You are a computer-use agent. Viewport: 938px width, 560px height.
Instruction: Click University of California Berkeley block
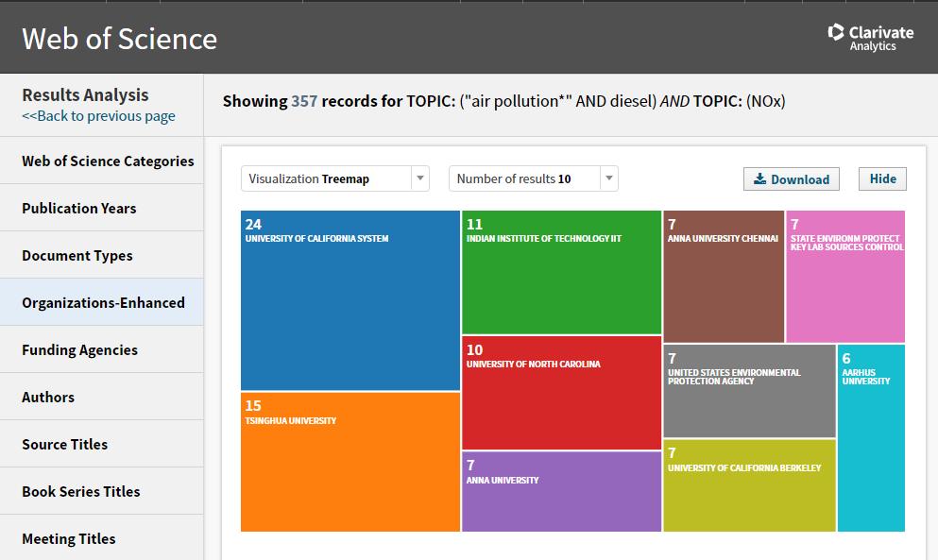tap(750, 485)
